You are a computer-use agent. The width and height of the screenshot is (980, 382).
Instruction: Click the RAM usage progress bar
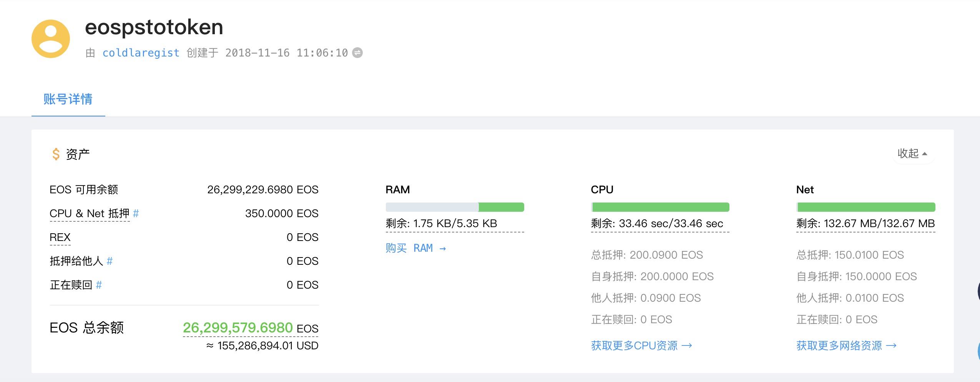pos(455,207)
